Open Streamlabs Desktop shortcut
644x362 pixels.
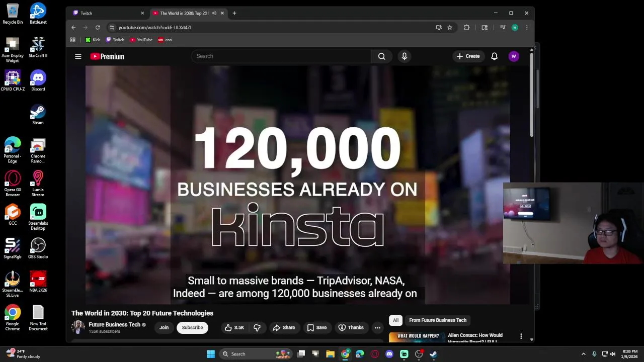click(38, 217)
